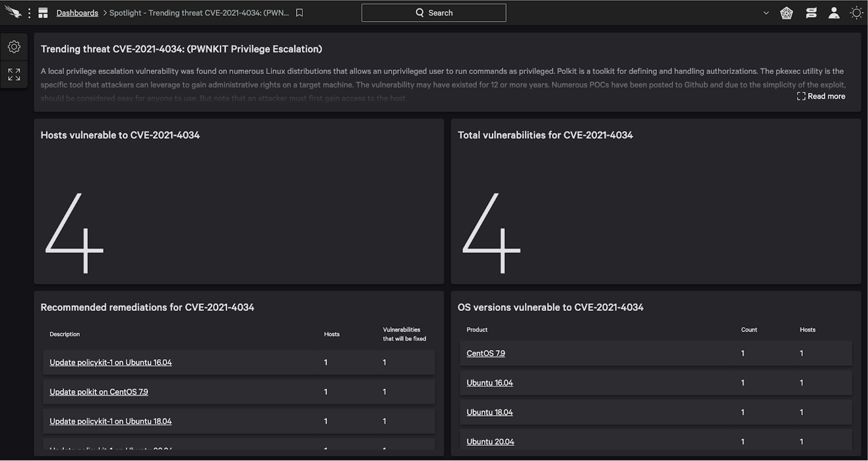
Task: Open the Ubuntu 16.04 product link
Action: tap(490, 382)
